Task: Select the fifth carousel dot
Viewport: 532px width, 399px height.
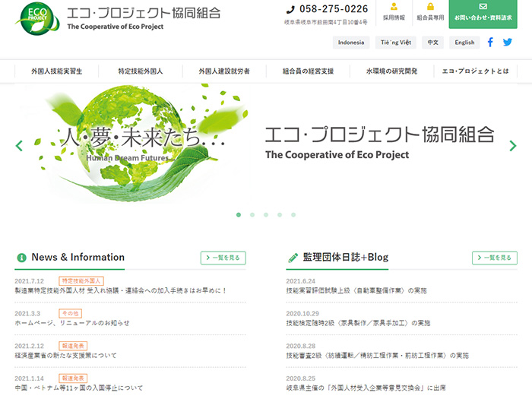Action: pos(293,215)
